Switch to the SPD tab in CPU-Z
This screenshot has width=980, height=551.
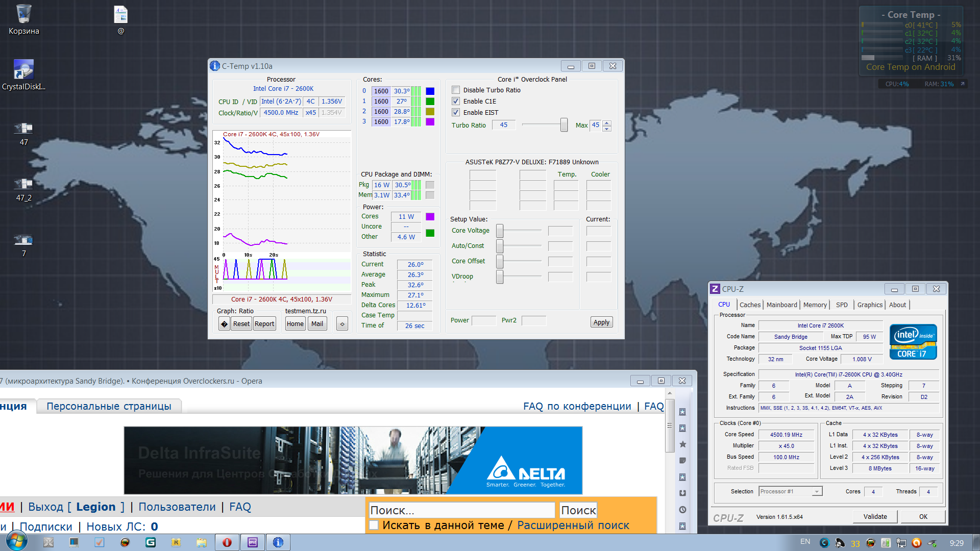[842, 305]
